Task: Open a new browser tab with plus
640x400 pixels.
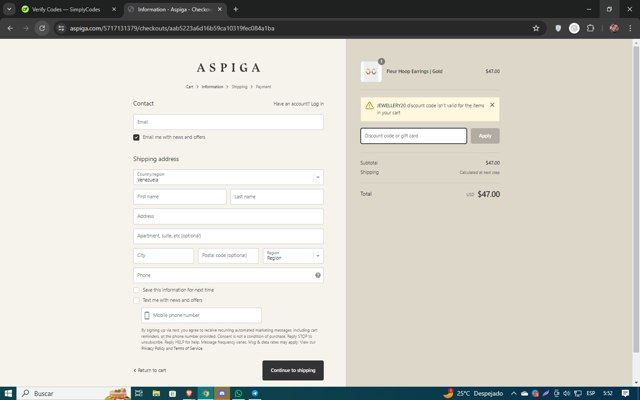Action: click(236, 9)
